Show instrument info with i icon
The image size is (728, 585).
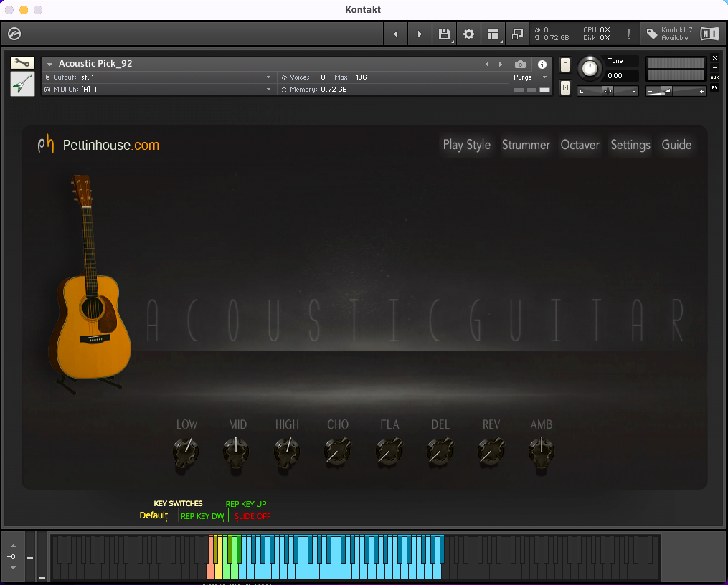(x=542, y=64)
